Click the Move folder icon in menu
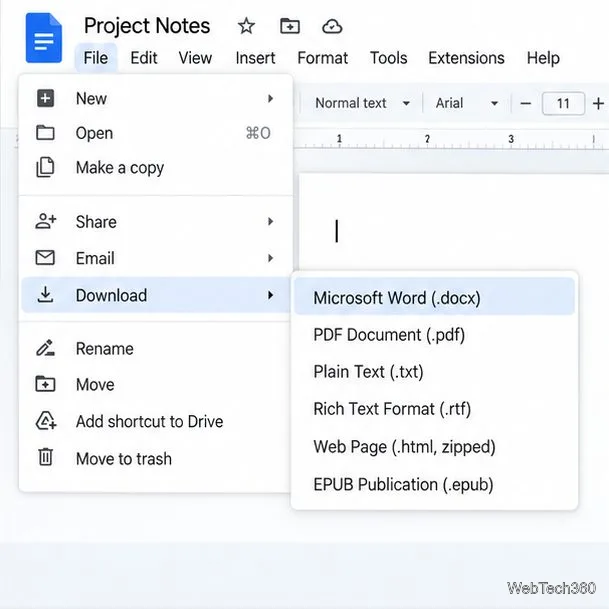 [x=45, y=384]
